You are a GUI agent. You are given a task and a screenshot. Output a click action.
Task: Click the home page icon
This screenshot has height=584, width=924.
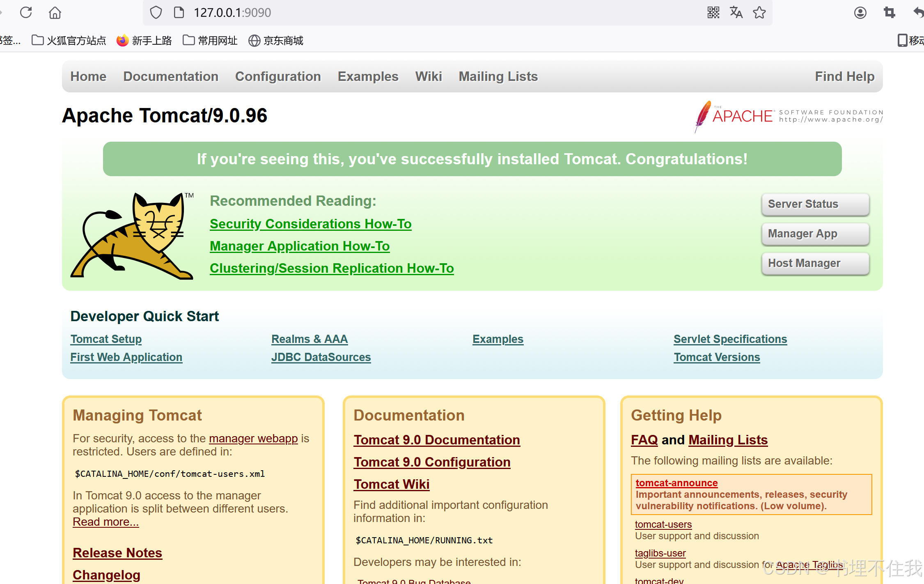(55, 13)
